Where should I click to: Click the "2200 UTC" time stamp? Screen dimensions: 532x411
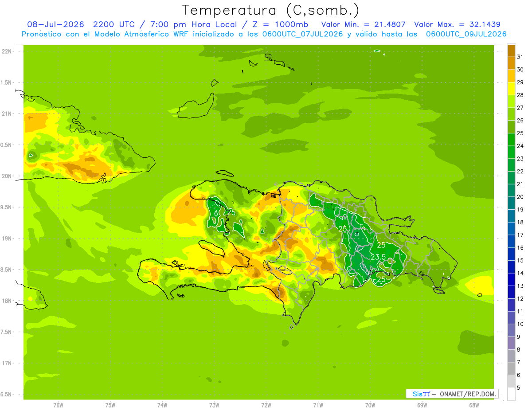coord(114,24)
